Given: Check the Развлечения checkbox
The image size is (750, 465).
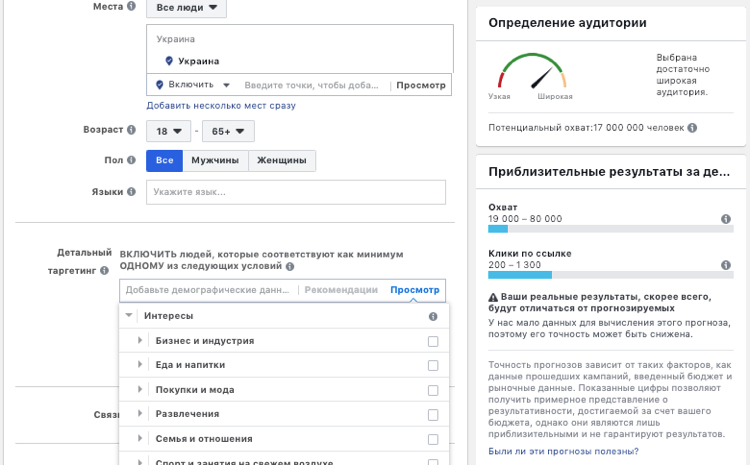Looking at the screenshot, I should tap(433, 415).
